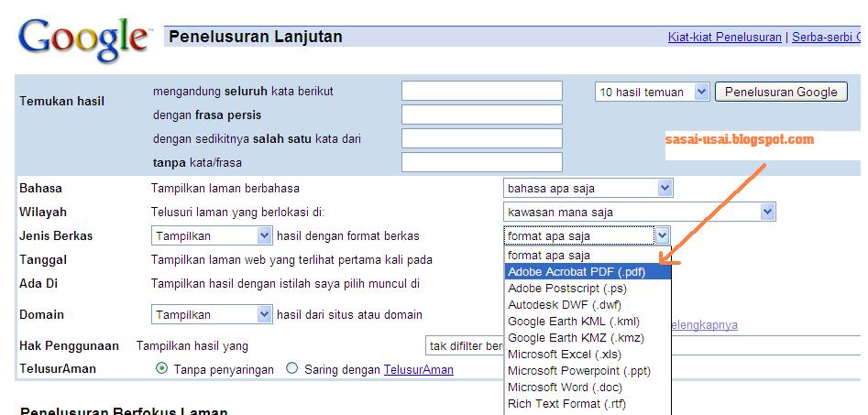
Task: Open the Tampilkan dropdown in Jenis Berkas row
Action: [x=212, y=236]
